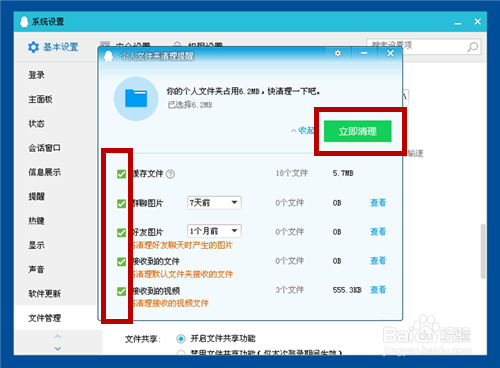Uncheck the 缓存文件 checkbox

(x=121, y=174)
